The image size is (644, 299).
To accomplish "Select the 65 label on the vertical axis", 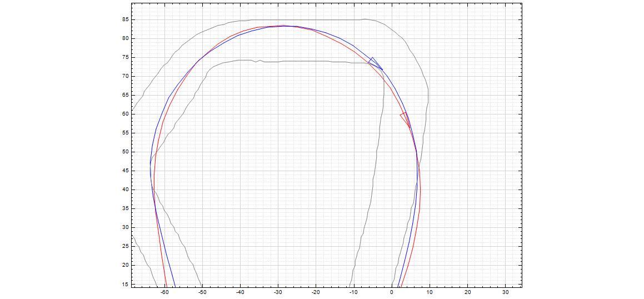I will pos(124,95).
